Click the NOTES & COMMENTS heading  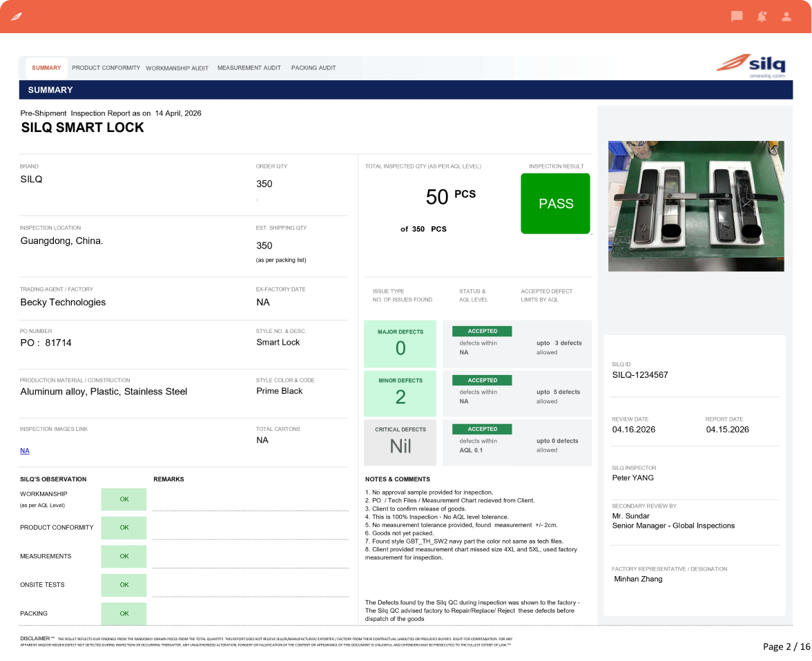click(398, 479)
